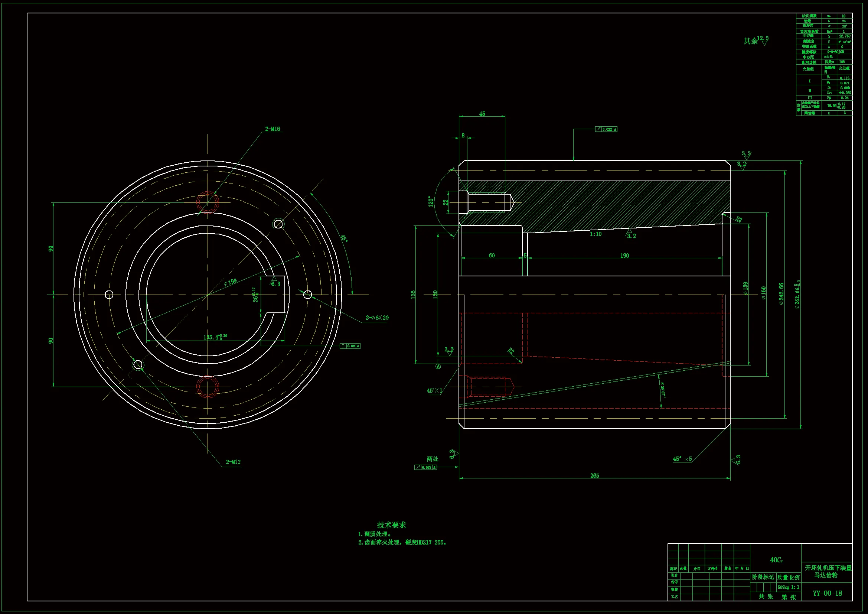Select the 0.02 A symmetry tolerance frame

(350, 346)
